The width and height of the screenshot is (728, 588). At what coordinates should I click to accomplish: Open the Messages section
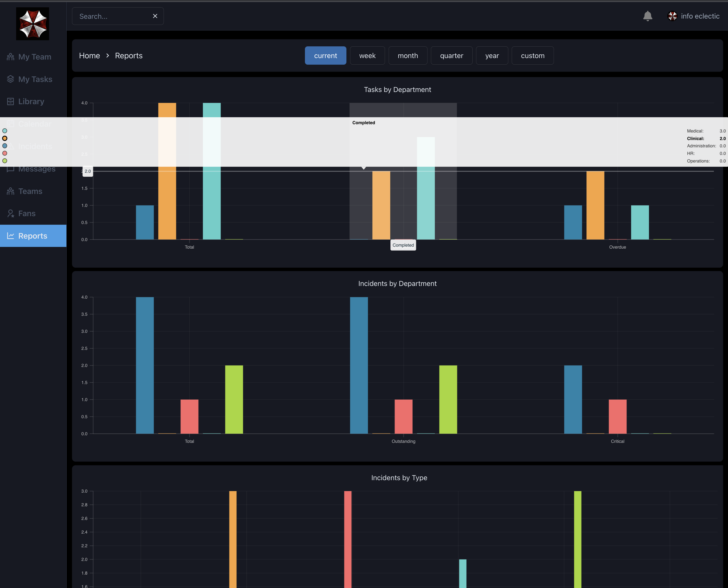[37, 168]
